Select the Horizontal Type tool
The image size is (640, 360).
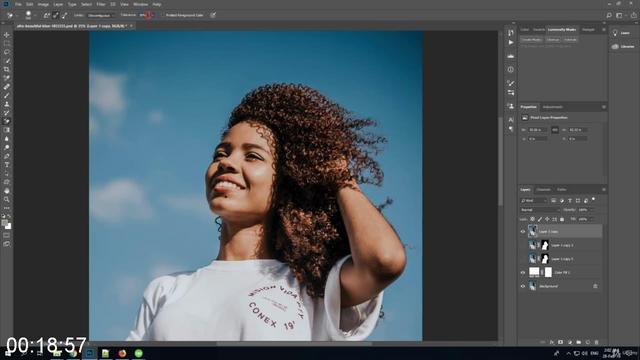(x=7, y=164)
